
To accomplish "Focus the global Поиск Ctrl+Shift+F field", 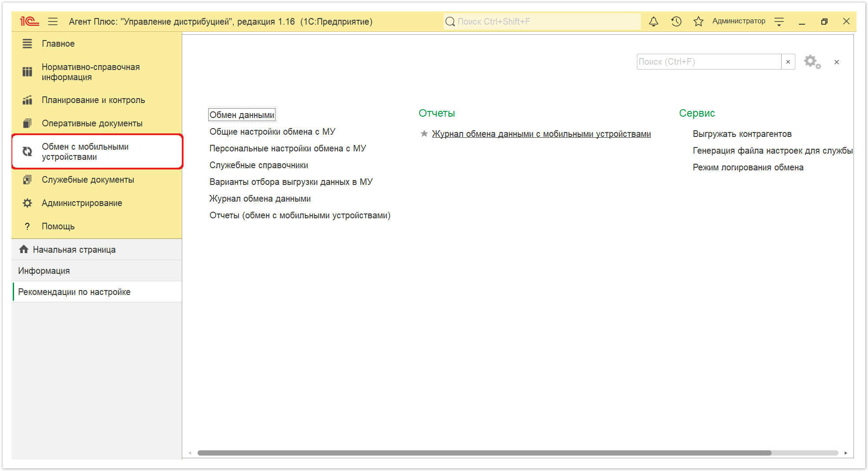I will 542,22.
